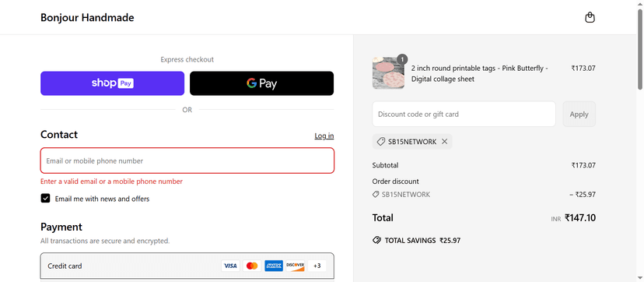Screen dimensions: 644x282
Task: Click the Mastercard logo
Action: (x=252, y=266)
